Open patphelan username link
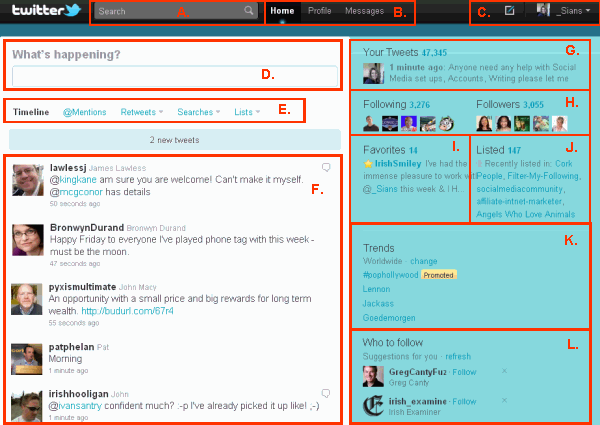This screenshot has width=600, height=425. pyautogui.click(x=72, y=347)
